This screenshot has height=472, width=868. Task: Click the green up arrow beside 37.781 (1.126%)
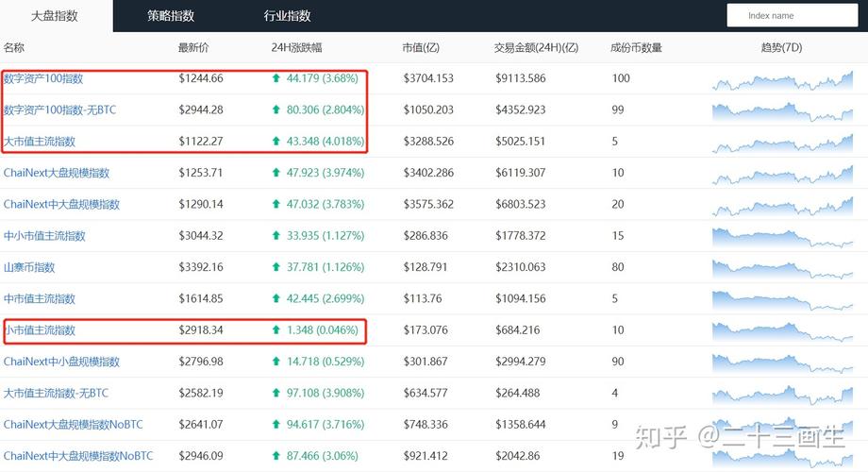click(276, 267)
